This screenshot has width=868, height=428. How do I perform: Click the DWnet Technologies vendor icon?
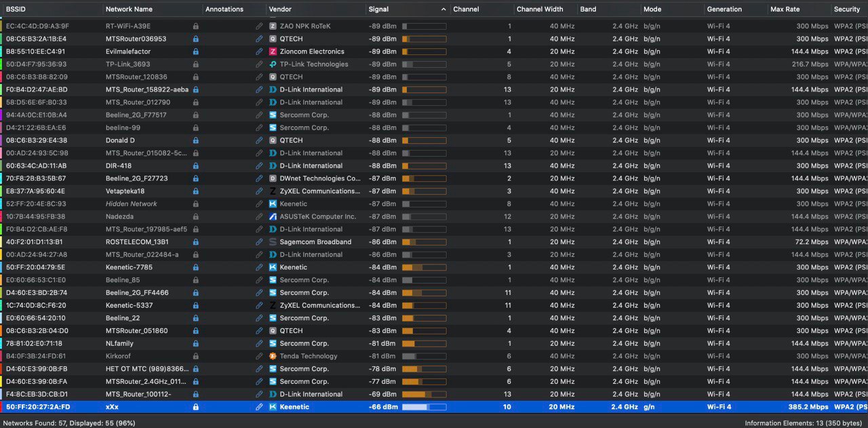coord(273,178)
